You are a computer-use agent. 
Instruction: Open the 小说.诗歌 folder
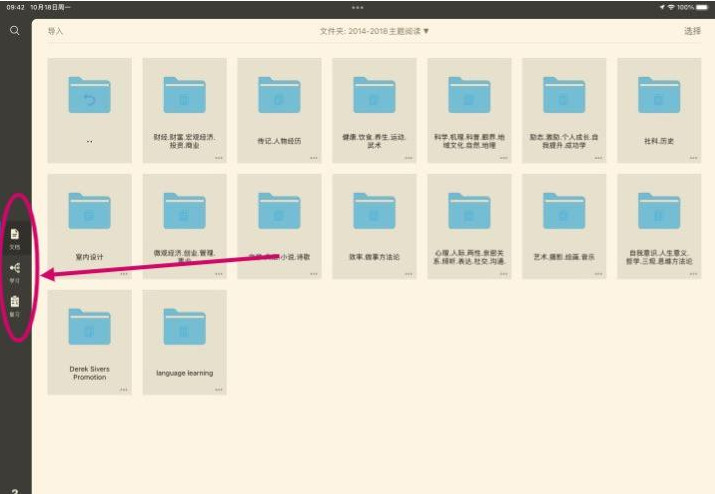point(279,226)
